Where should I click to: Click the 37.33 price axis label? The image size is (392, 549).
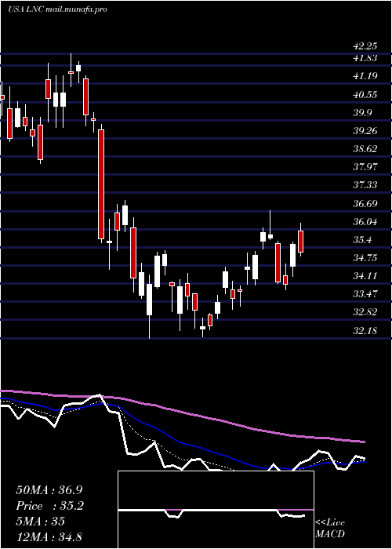coord(365,184)
